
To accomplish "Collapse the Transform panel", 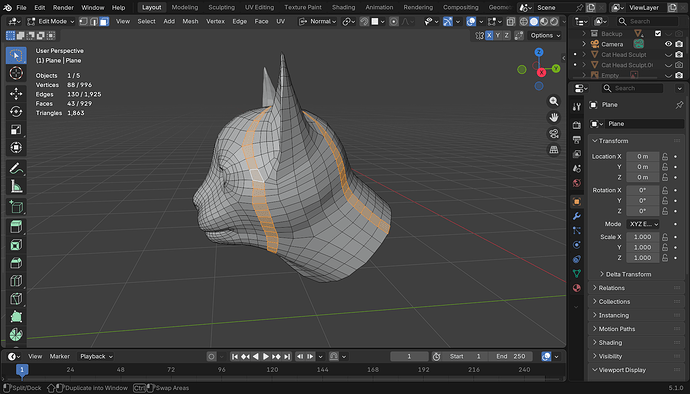I will 613,141.
